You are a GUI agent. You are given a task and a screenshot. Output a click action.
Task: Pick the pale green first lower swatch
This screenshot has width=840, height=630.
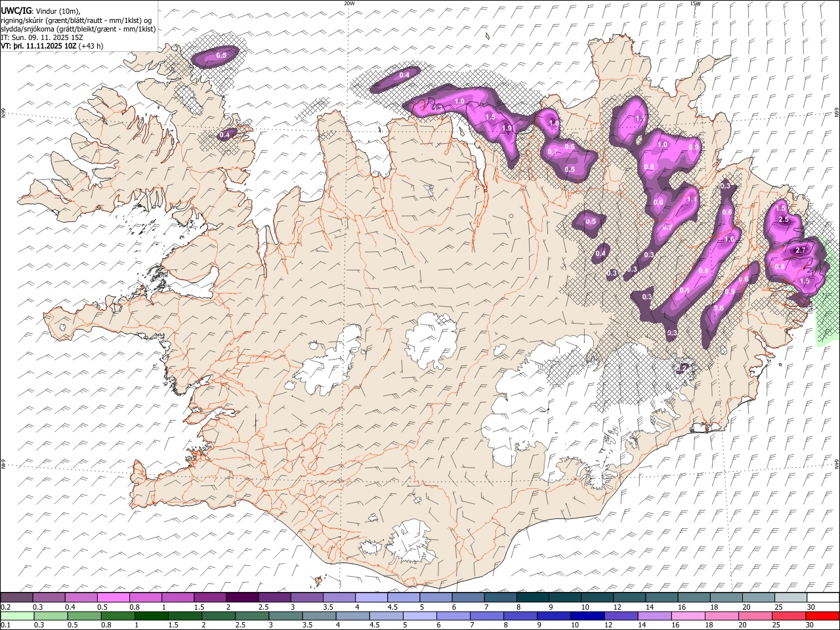click(x=17, y=616)
